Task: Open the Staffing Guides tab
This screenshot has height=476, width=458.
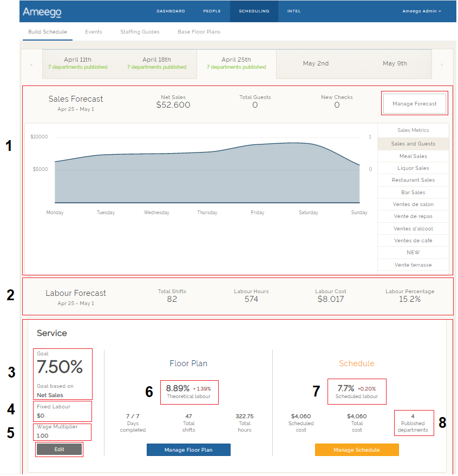Action: pos(140,31)
